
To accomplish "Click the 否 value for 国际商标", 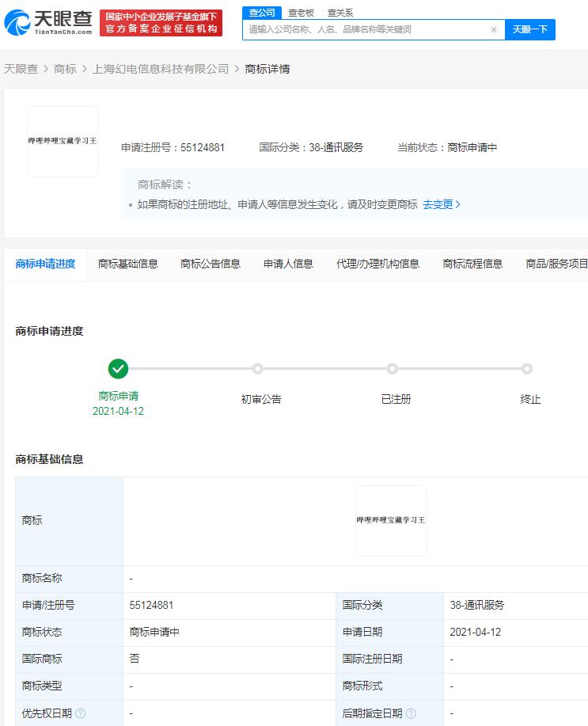I will 135,659.
